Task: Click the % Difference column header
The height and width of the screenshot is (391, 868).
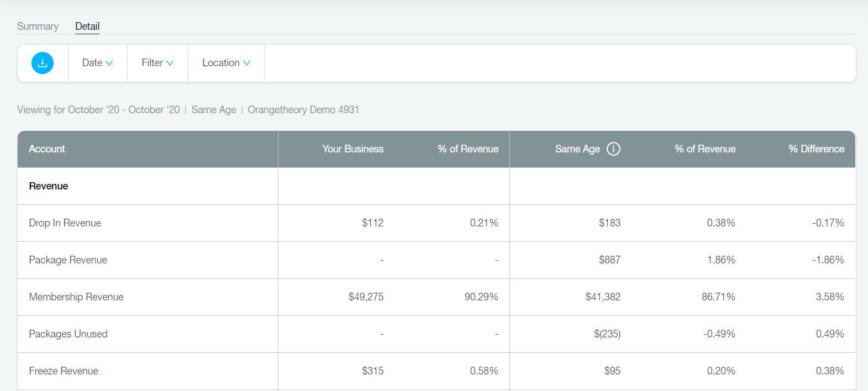Action: [816, 149]
